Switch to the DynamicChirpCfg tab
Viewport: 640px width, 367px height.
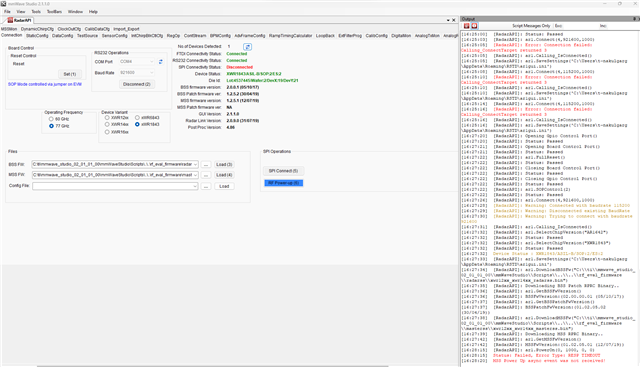(x=37, y=29)
